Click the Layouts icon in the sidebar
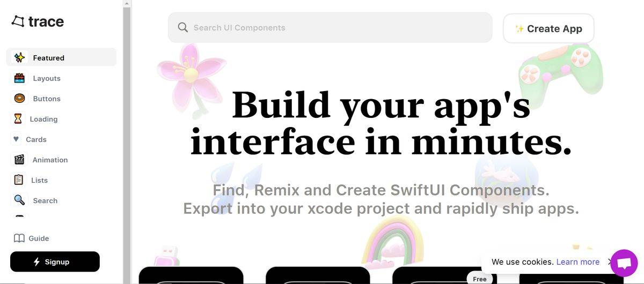This screenshot has width=644, height=284. [x=19, y=78]
